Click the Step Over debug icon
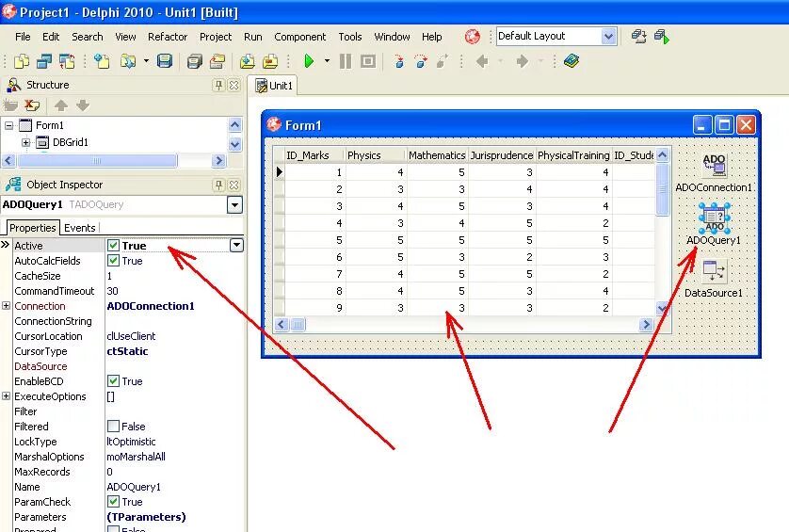 (421, 61)
